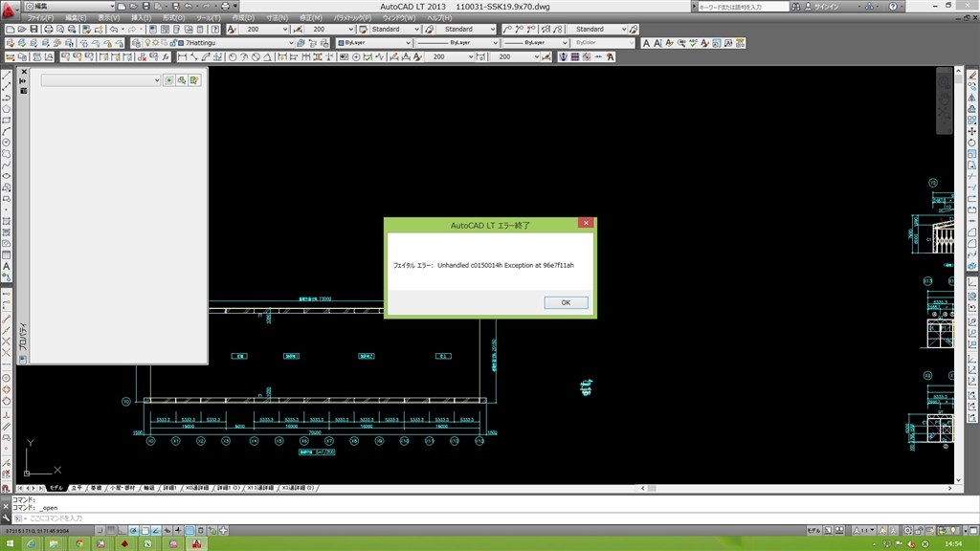
Task: Open the ヘルプ(H) help menu
Action: pyautogui.click(x=439, y=18)
